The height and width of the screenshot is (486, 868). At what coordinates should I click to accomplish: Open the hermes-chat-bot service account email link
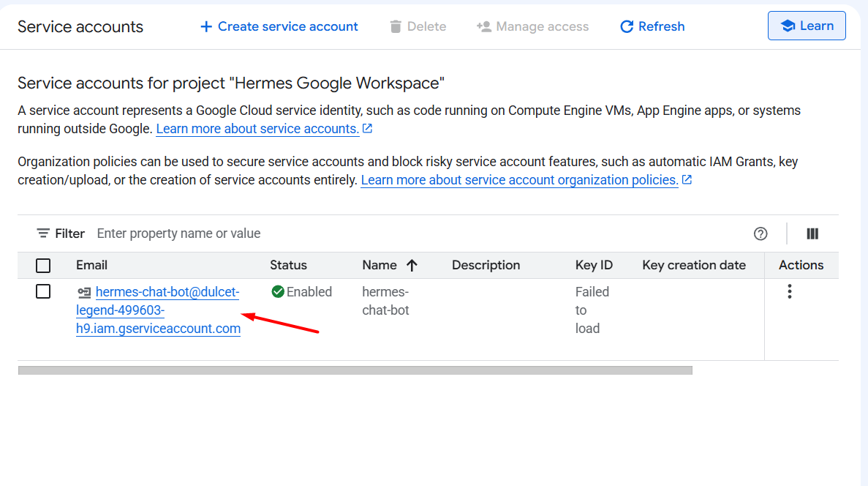(159, 310)
